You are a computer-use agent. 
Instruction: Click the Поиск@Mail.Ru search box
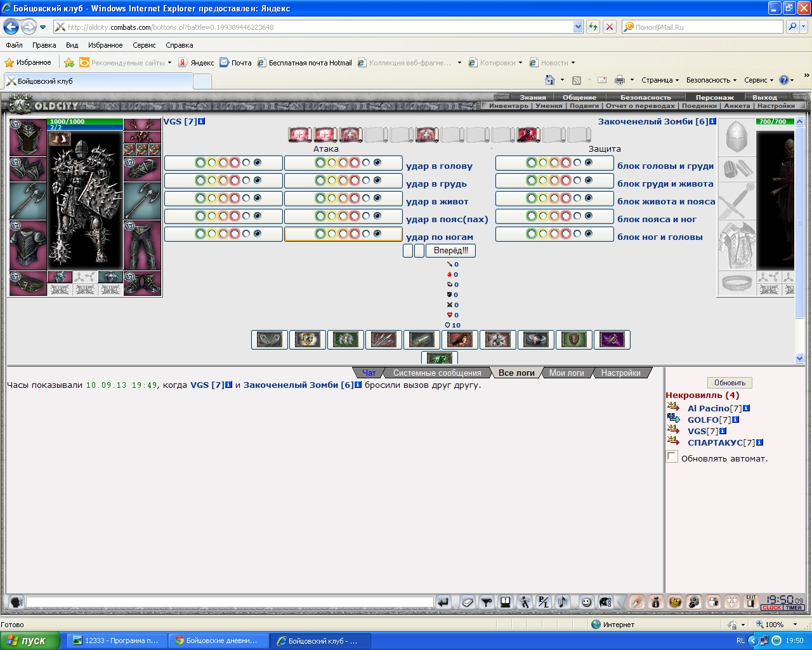[x=702, y=27]
